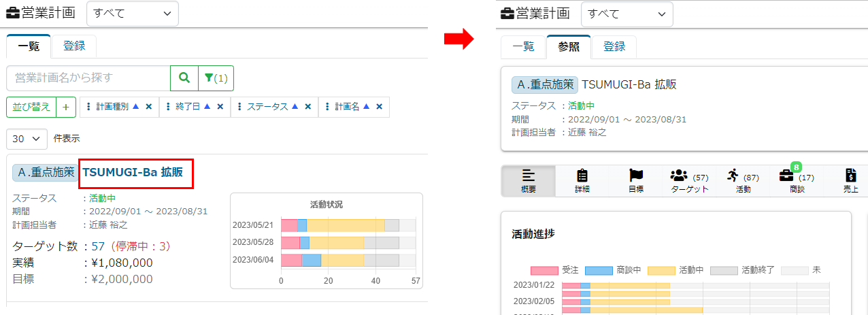Toggle 受注 pink legend swatch
Image resolution: width=868 pixels, height=315 pixels.
(543, 270)
